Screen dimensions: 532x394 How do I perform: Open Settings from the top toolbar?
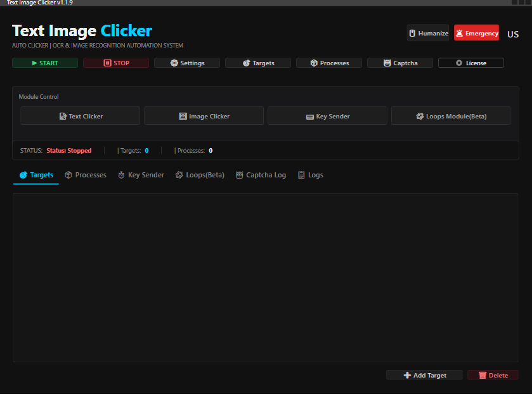187,63
